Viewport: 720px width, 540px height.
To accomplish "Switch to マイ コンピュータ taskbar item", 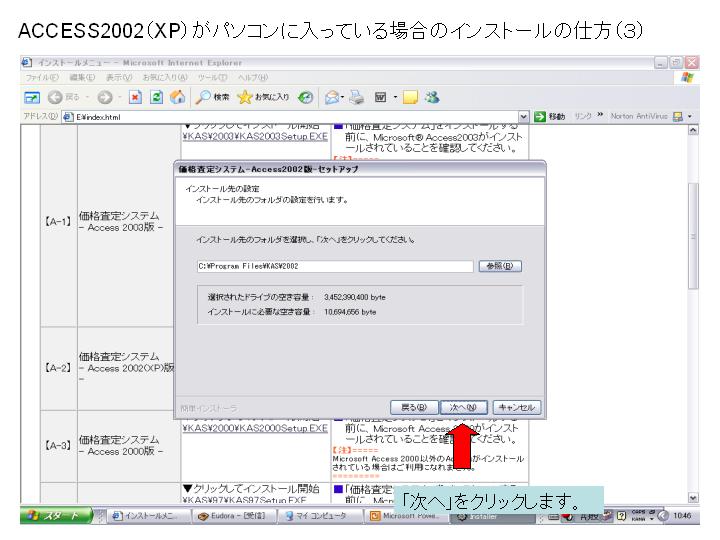I will point(320,516).
